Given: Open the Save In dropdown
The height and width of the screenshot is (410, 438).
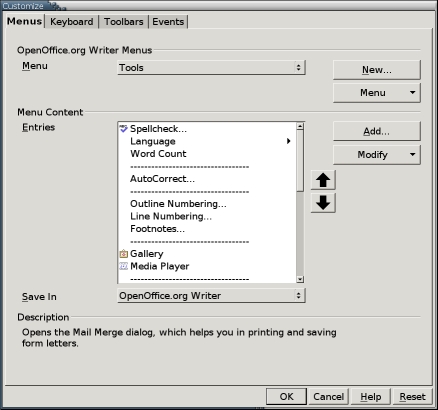Looking at the screenshot, I should [211, 296].
